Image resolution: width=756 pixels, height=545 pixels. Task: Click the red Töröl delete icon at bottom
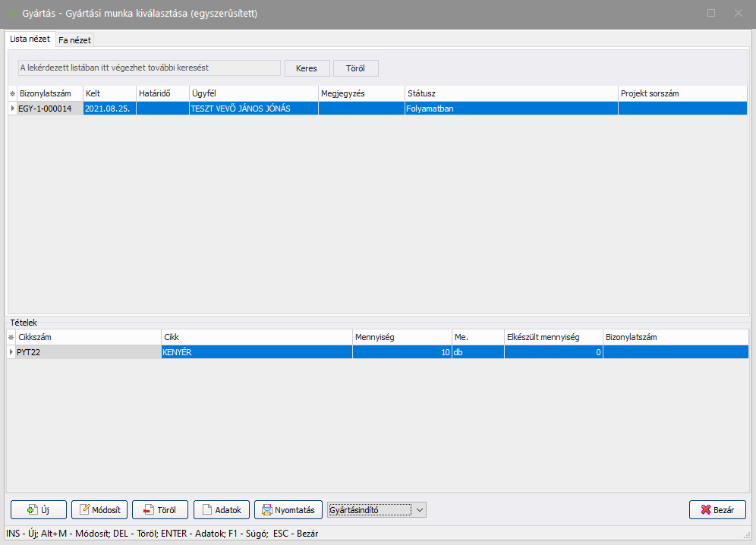(x=147, y=510)
